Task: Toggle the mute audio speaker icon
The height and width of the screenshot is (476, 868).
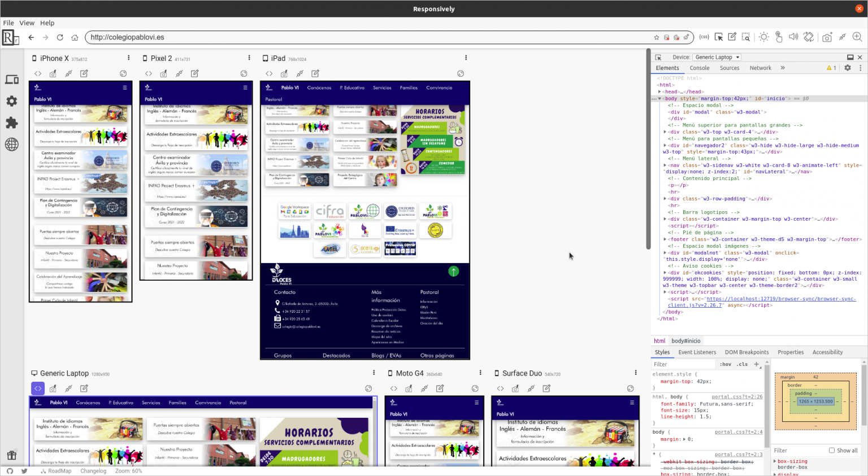Action: [793, 37]
